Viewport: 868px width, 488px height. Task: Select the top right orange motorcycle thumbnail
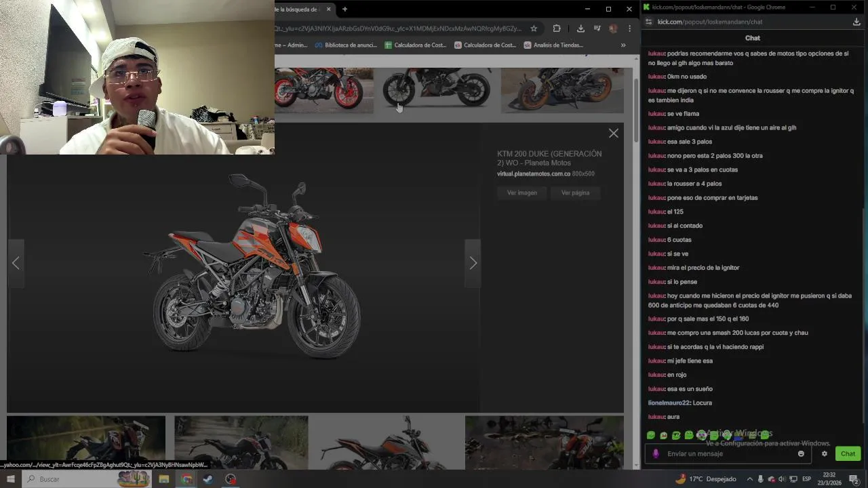click(562, 90)
